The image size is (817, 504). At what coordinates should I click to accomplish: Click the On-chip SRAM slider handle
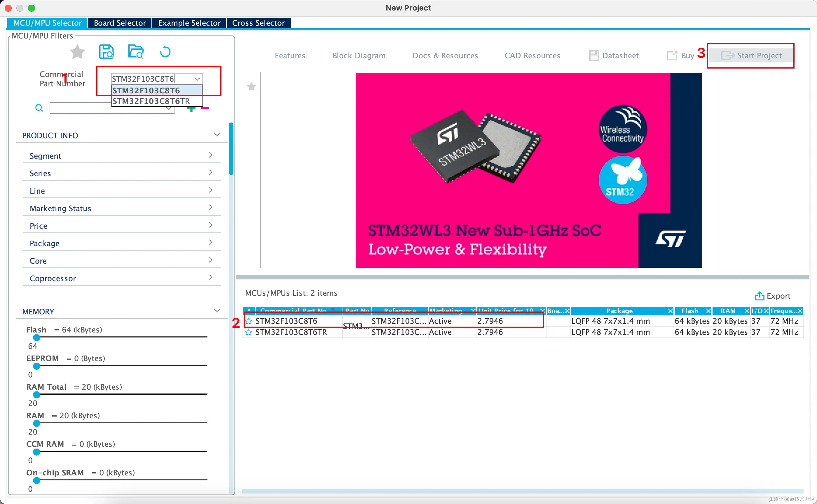37,480
